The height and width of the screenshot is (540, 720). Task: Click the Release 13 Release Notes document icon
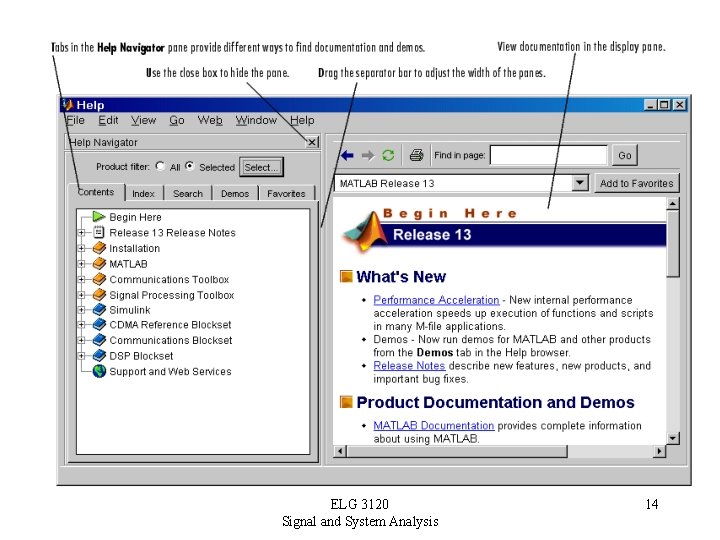pyautogui.click(x=99, y=232)
